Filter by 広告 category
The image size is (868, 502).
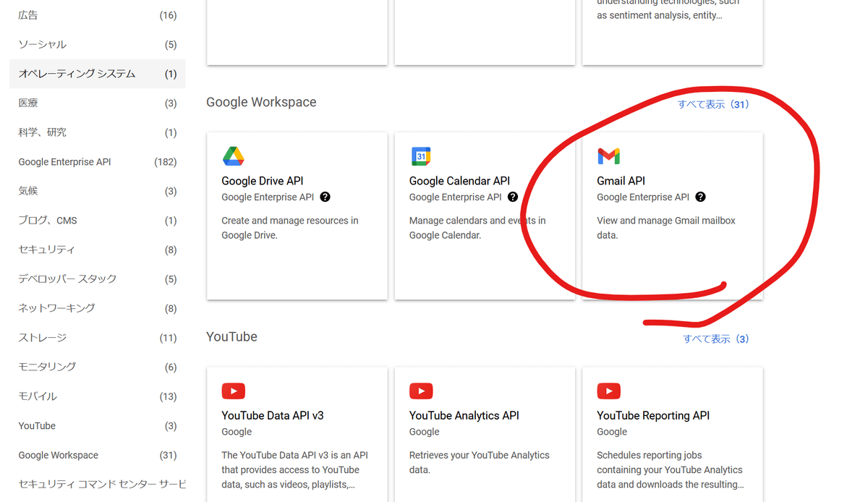[98, 15]
